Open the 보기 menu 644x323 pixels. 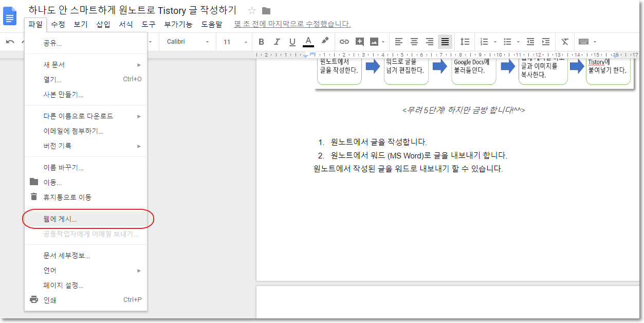81,24
